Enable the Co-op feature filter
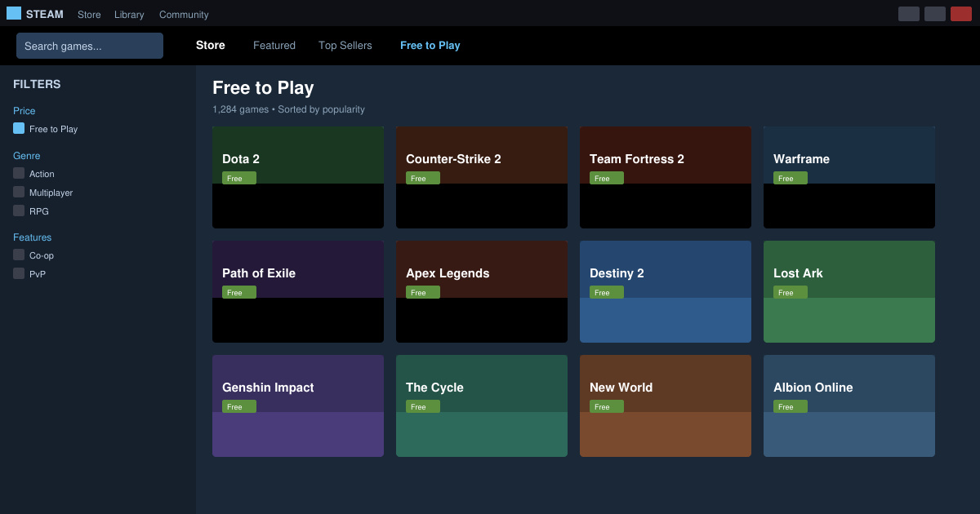Viewport: 980px width, 514px height. 19,255
